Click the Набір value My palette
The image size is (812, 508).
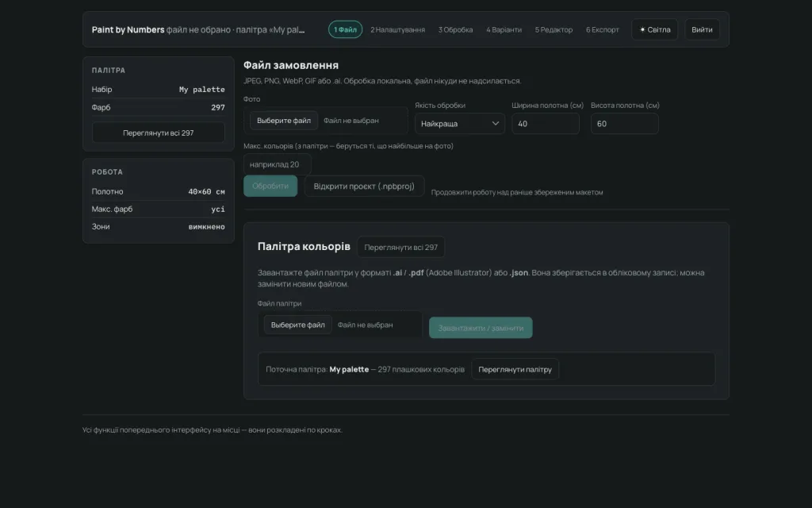pos(202,90)
